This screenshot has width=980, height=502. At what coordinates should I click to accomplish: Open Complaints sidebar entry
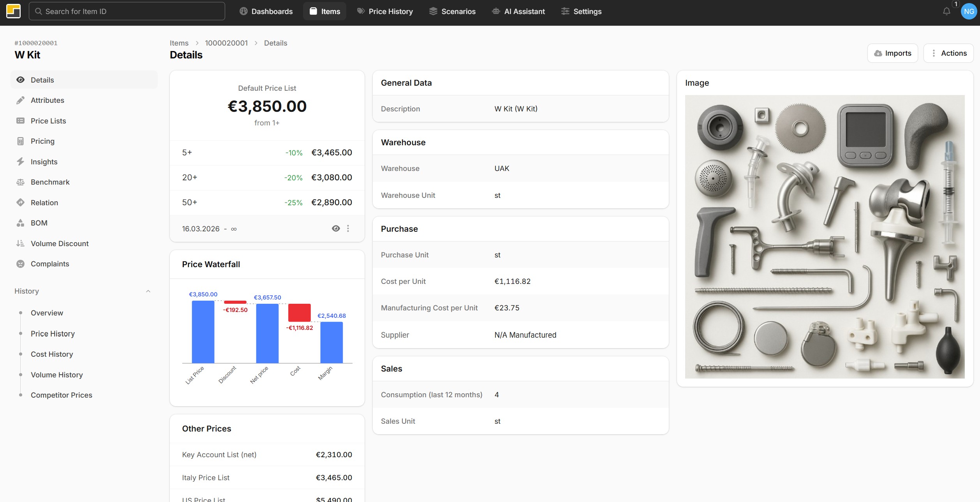(x=49, y=264)
